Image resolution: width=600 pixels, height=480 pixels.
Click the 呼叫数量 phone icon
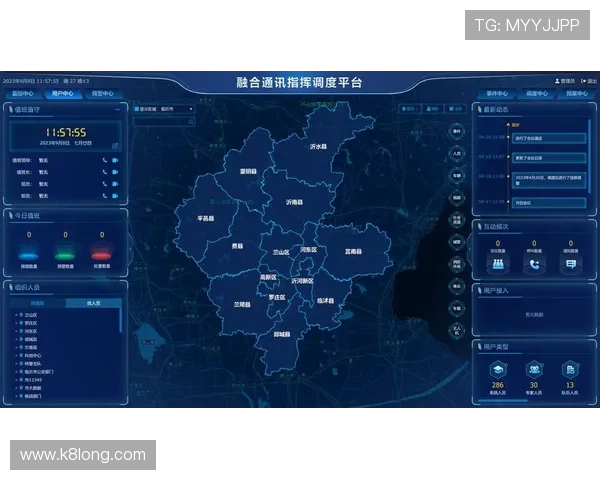tap(534, 264)
